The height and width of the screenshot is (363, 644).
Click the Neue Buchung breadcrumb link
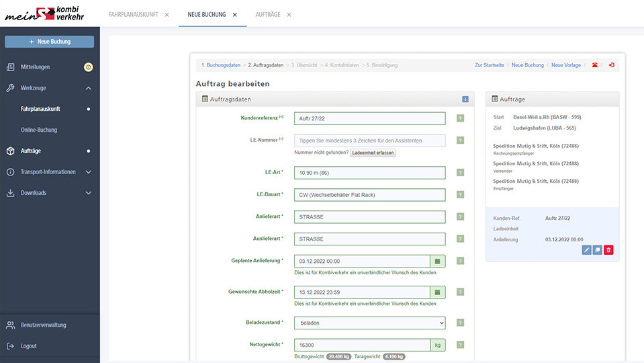point(527,65)
